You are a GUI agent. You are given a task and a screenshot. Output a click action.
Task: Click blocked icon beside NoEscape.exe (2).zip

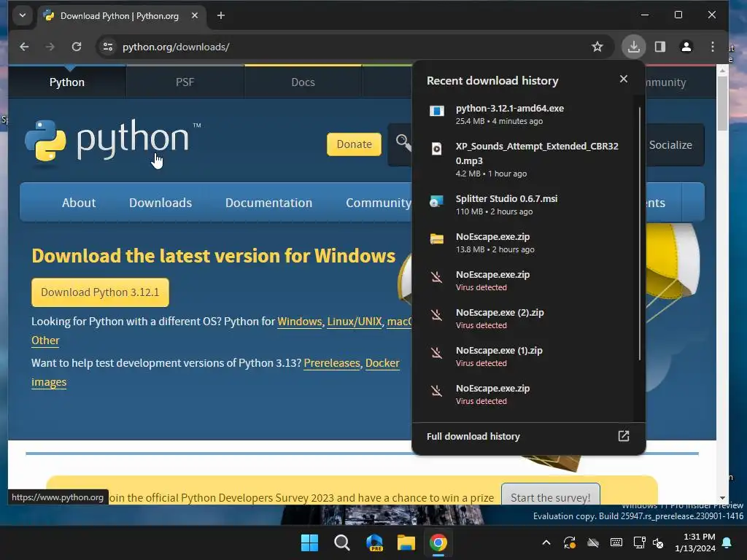coord(436,315)
